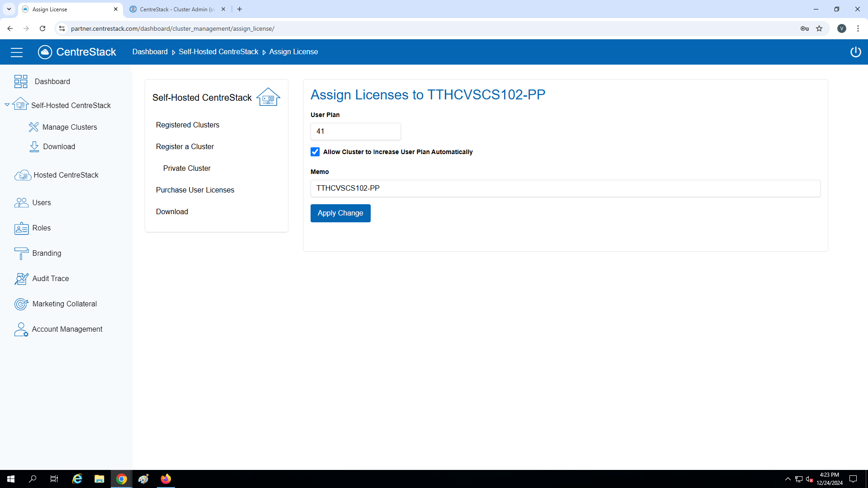Close the Cluster Admin tab
This screenshot has width=868, height=488.
(x=223, y=9)
